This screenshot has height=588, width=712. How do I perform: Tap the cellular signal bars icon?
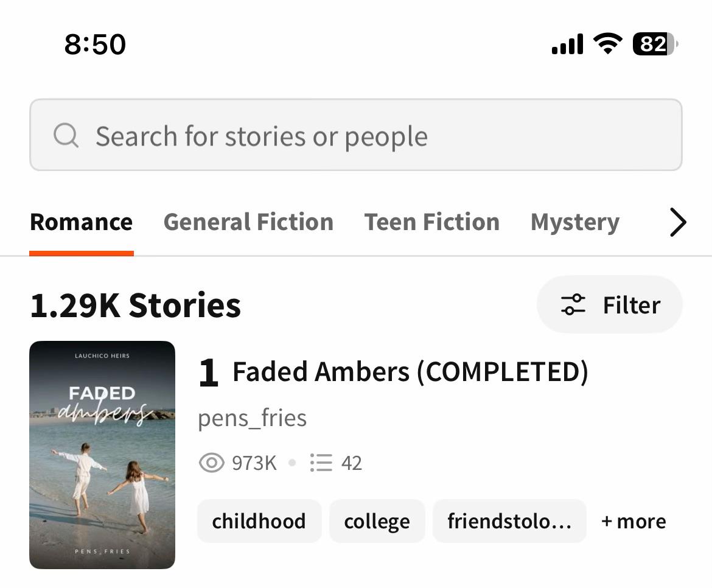[x=568, y=44]
